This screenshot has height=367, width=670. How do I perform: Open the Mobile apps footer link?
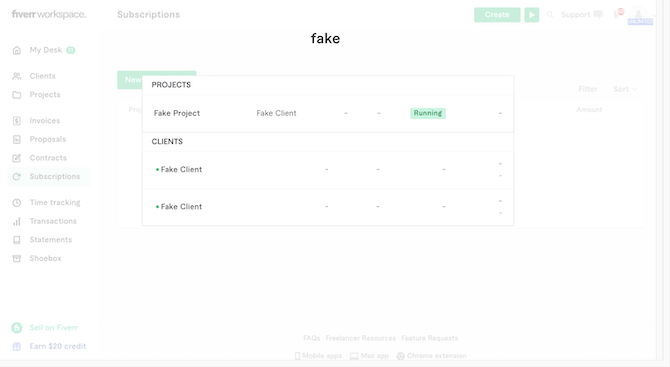click(x=322, y=356)
